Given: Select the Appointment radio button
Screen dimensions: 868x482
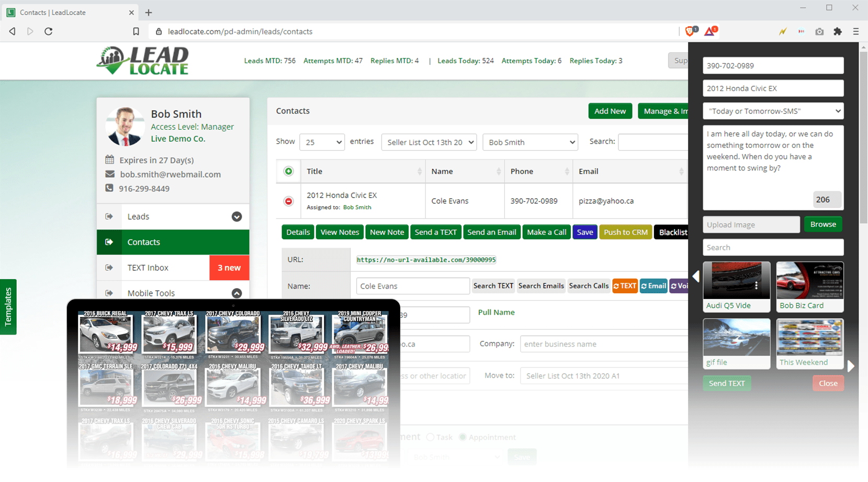Looking at the screenshot, I should coord(463,437).
